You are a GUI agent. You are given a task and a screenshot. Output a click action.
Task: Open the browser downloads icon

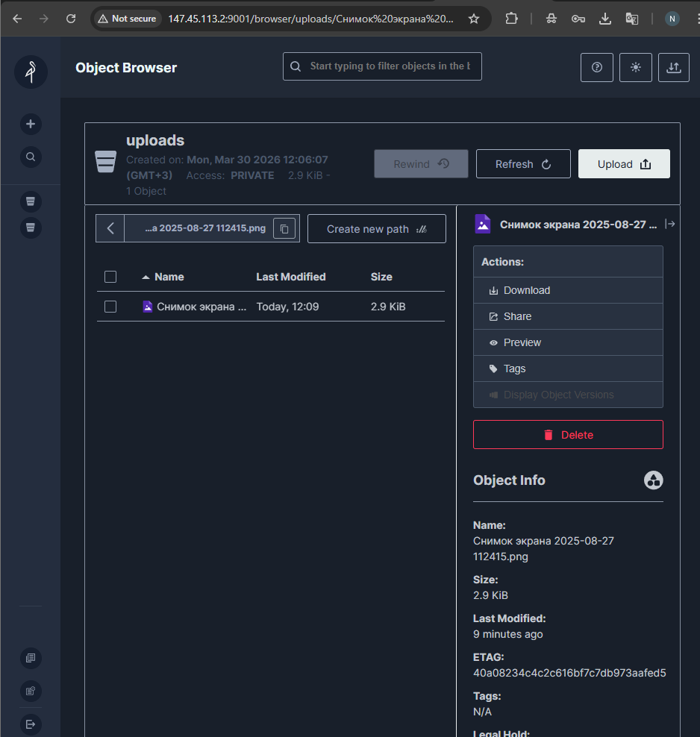pyautogui.click(x=605, y=19)
